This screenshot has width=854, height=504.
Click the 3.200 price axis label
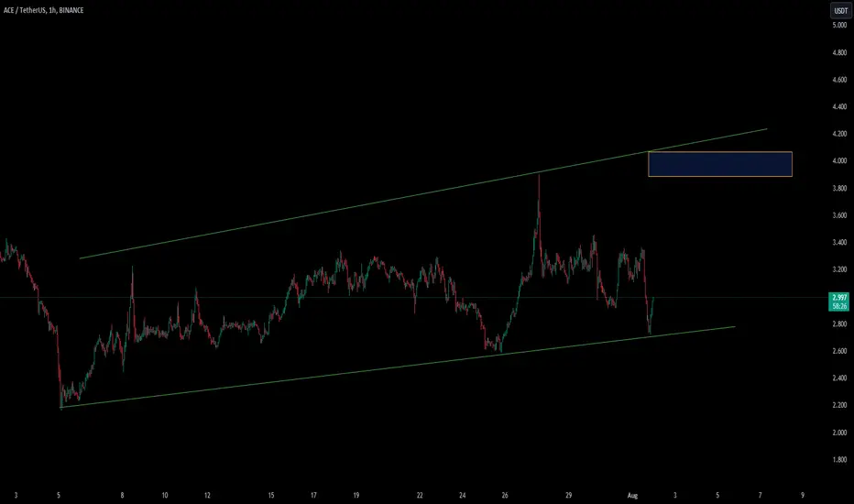point(839,269)
